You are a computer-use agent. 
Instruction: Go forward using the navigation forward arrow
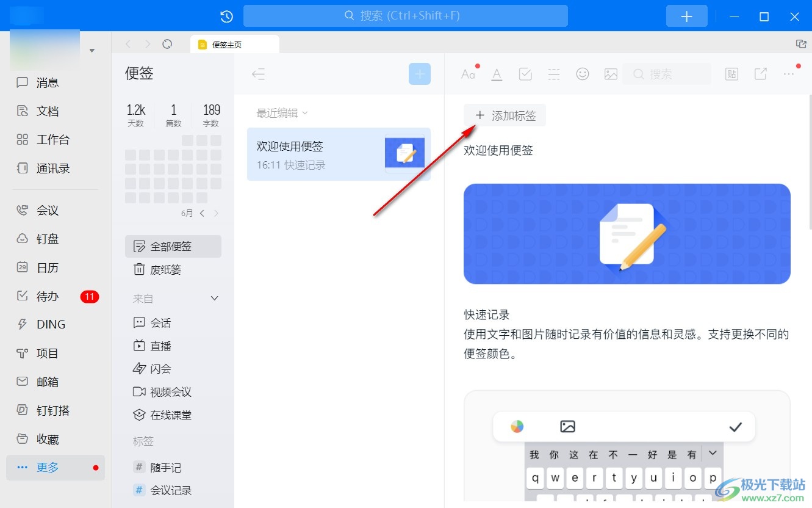(x=148, y=44)
